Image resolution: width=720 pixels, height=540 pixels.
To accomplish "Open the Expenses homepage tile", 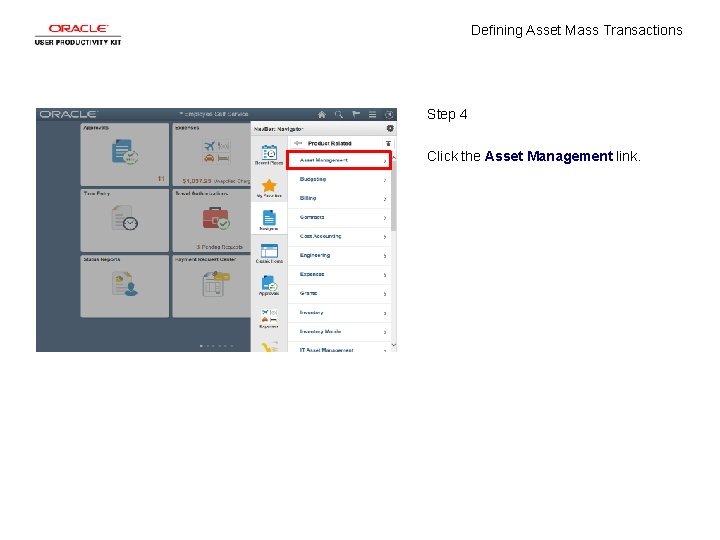I will coord(212,154).
